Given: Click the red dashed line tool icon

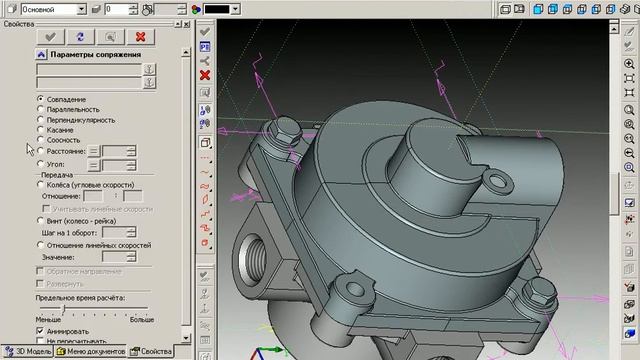Looking at the screenshot, I should [205, 158].
